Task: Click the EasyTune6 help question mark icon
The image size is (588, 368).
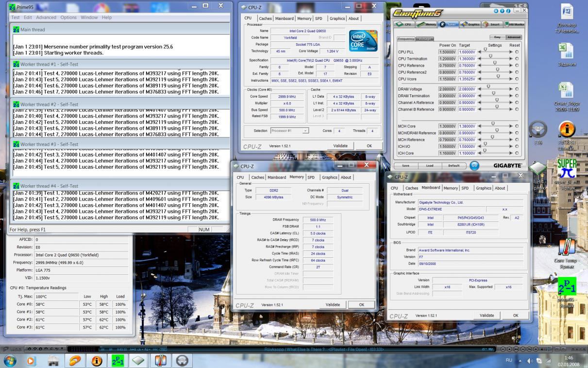Action: (x=503, y=11)
